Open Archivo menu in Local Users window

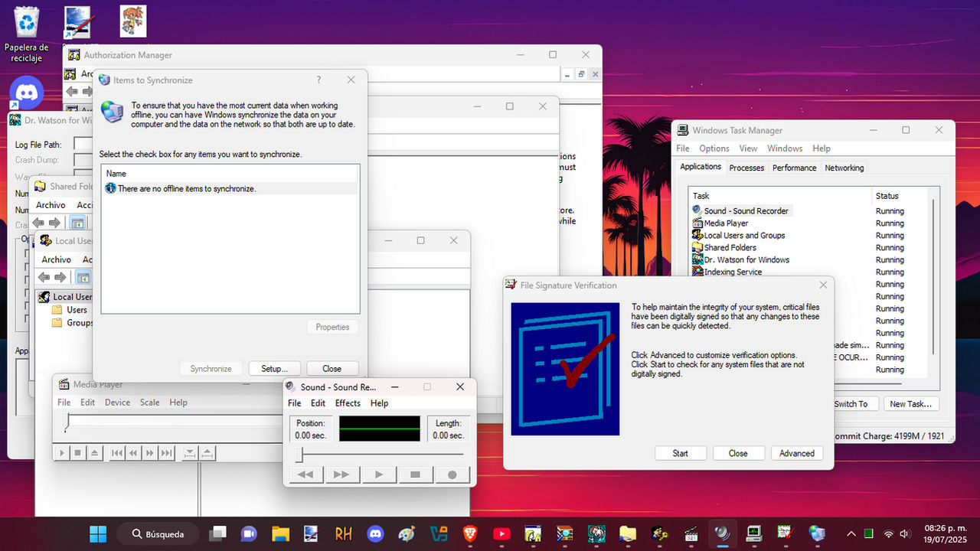pyautogui.click(x=57, y=259)
